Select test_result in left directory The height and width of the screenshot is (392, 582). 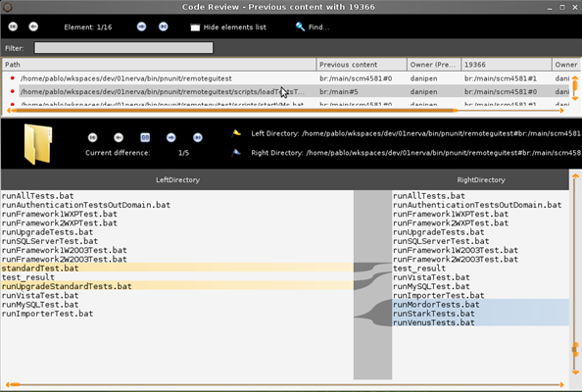[27, 277]
